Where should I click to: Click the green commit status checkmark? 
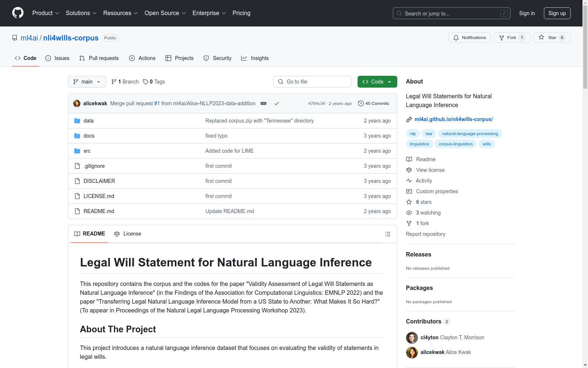tap(277, 103)
